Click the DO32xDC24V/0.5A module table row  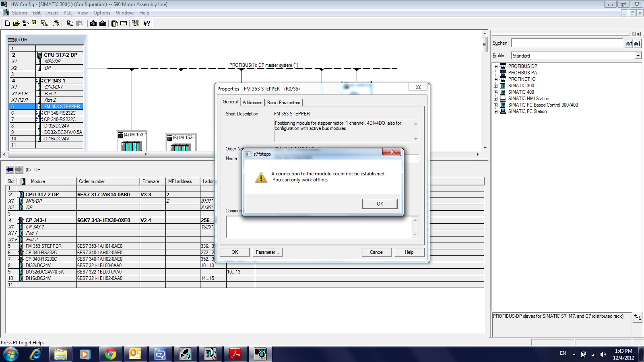coord(245,272)
